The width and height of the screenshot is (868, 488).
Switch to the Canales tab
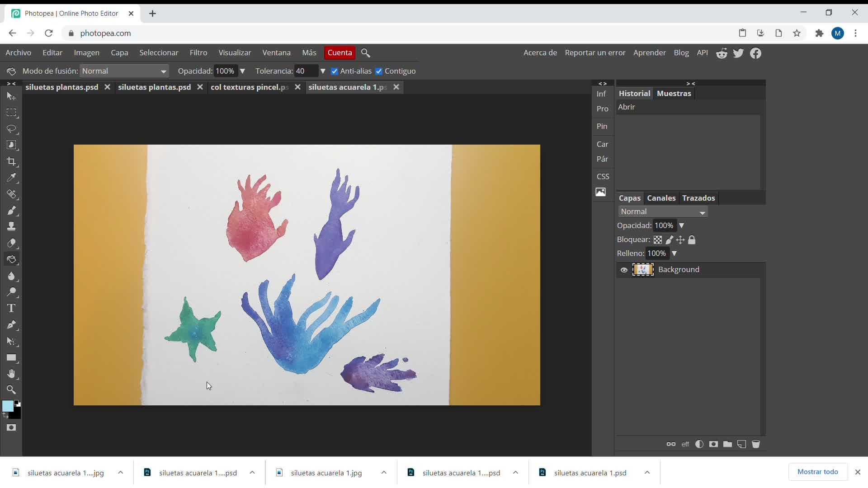pyautogui.click(x=661, y=198)
